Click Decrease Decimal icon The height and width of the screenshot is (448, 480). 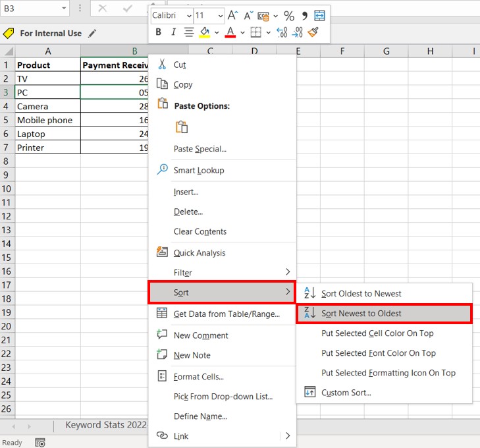298,32
